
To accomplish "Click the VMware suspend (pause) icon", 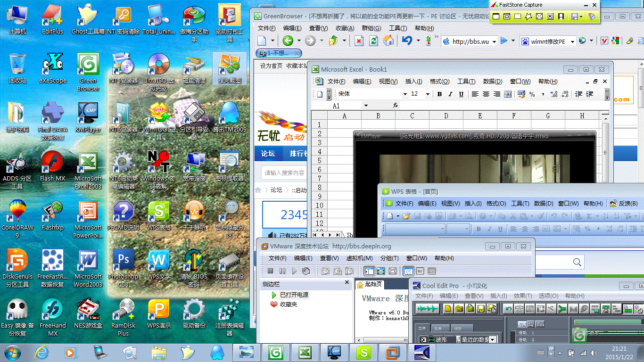I will pos(282,271).
